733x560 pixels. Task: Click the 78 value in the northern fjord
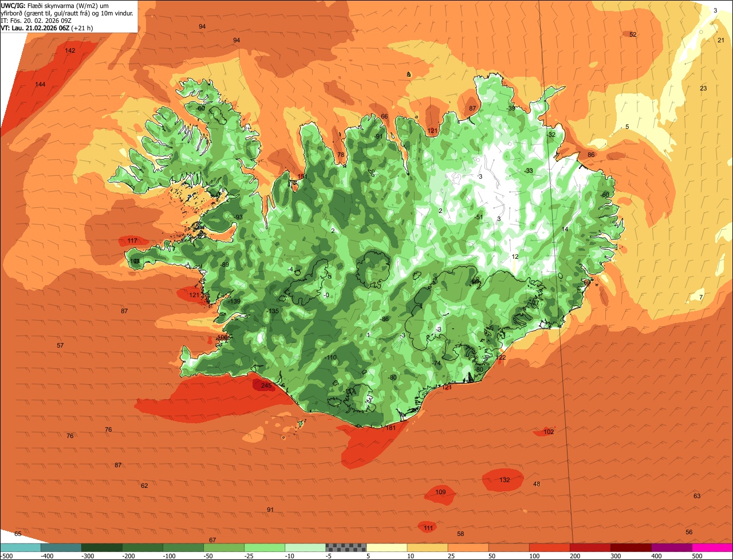pos(341,155)
